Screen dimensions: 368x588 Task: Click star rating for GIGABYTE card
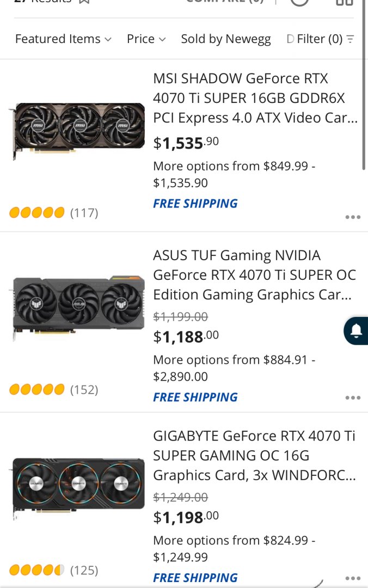[x=36, y=570]
